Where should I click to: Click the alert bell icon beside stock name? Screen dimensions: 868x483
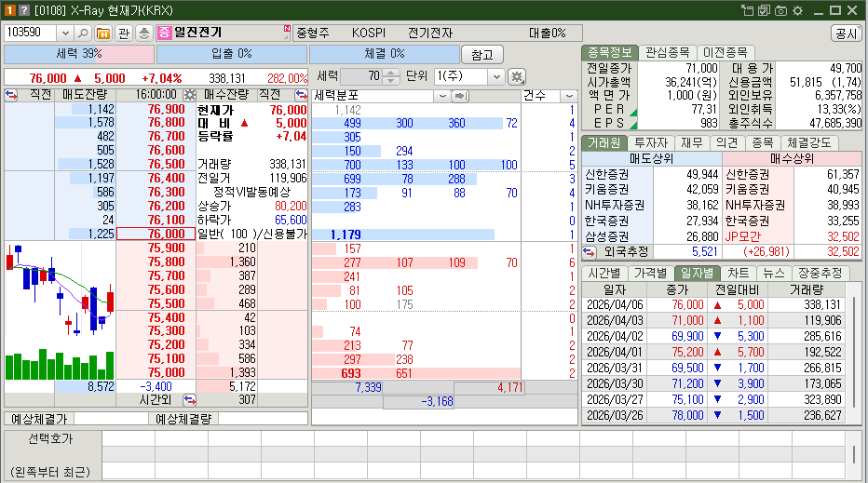(x=144, y=34)
